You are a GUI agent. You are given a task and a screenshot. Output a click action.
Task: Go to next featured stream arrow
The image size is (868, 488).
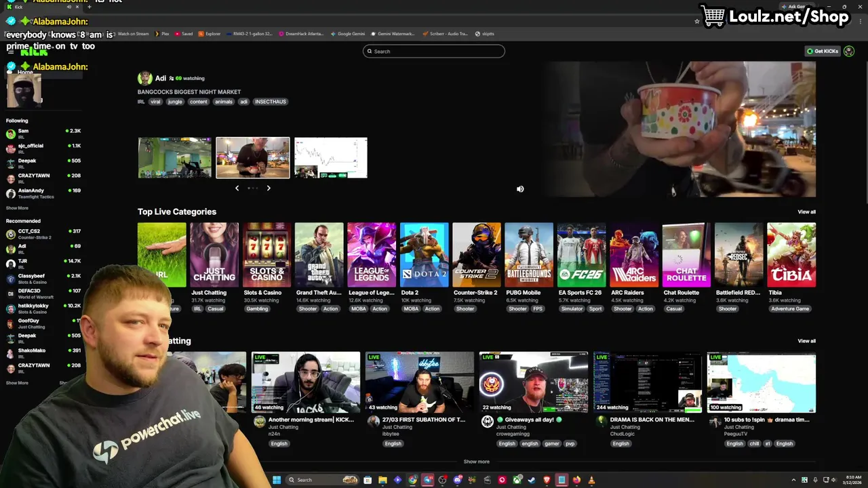pos(269,188)
